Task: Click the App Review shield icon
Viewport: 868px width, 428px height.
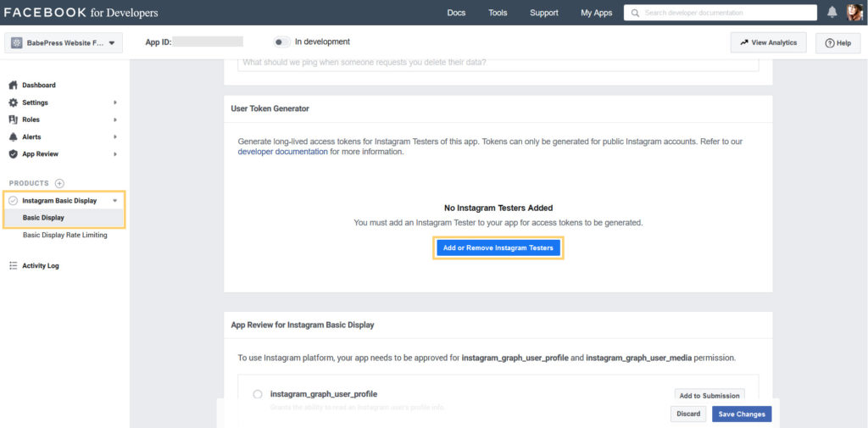Action: pos(13,154)
